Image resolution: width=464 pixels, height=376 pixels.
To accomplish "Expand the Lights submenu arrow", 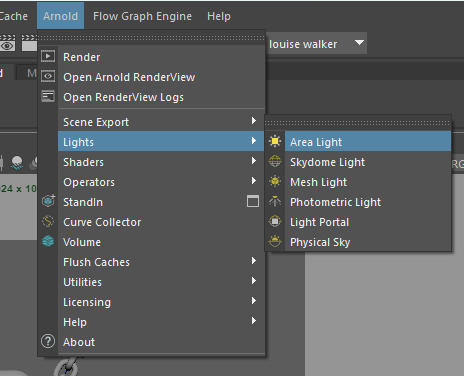I will pyautogui.click(x=254, y=141).
